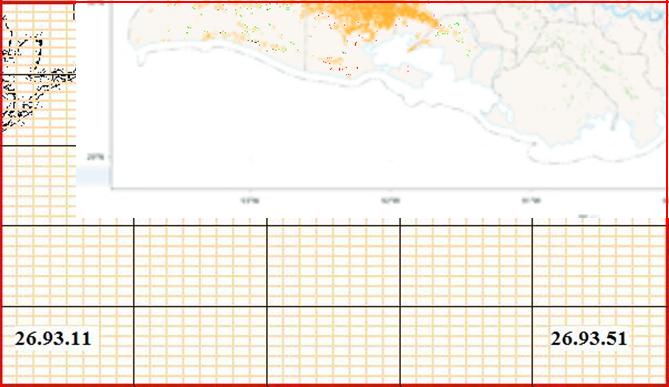
Task: Click the red scattered dots south of orange area
Action: pos(346,68)
